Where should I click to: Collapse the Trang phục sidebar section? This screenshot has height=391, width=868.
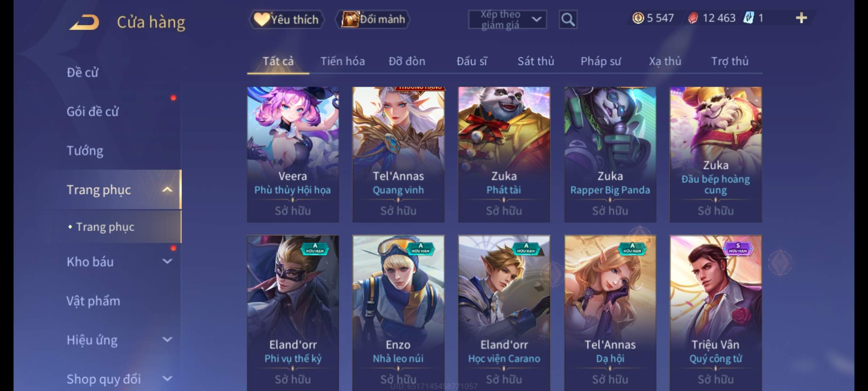(167, 189)
